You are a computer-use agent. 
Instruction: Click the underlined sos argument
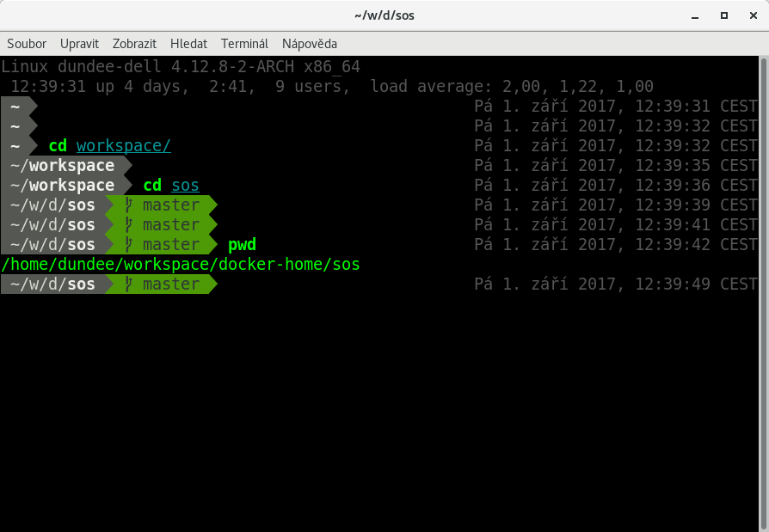pyautogui.click(x=186, y=185)
